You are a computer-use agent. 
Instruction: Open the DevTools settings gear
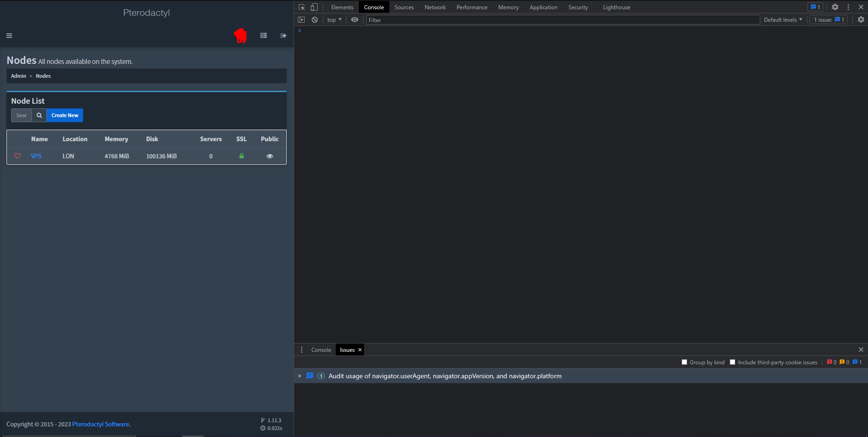tap(834, 7)
